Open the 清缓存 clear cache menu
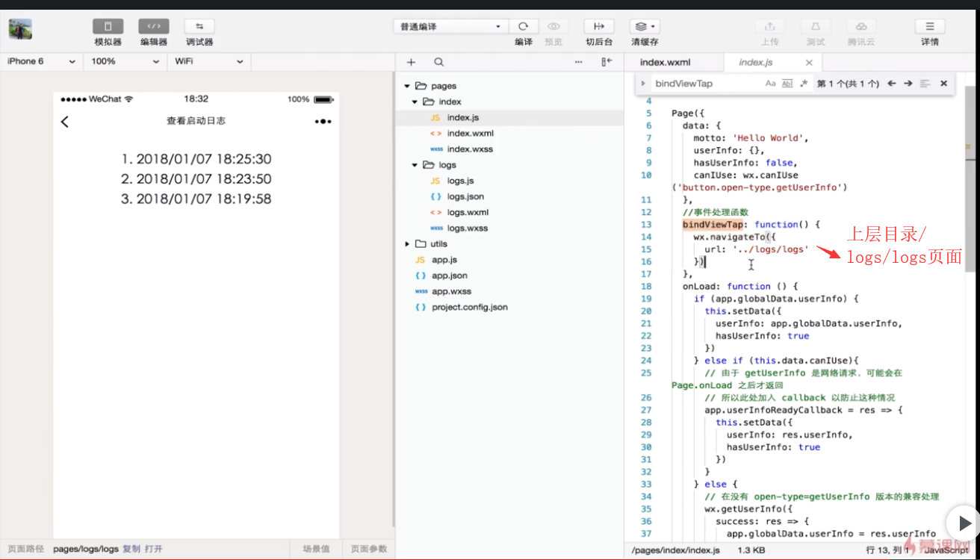 645,26
